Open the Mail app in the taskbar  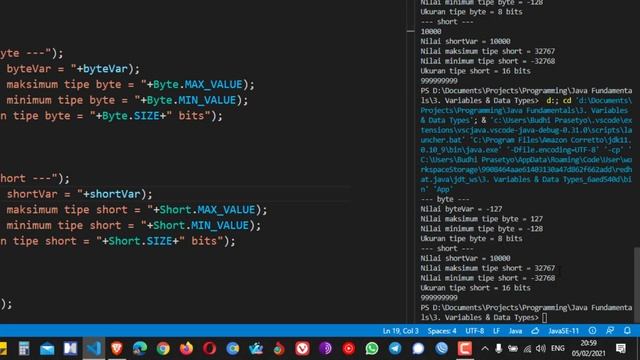(x=47, y=349)
